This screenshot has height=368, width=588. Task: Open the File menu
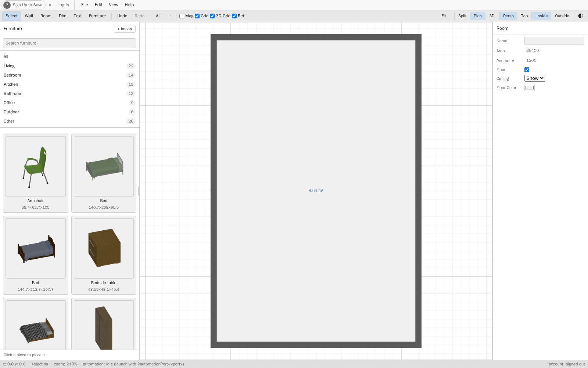coord(85,5)
